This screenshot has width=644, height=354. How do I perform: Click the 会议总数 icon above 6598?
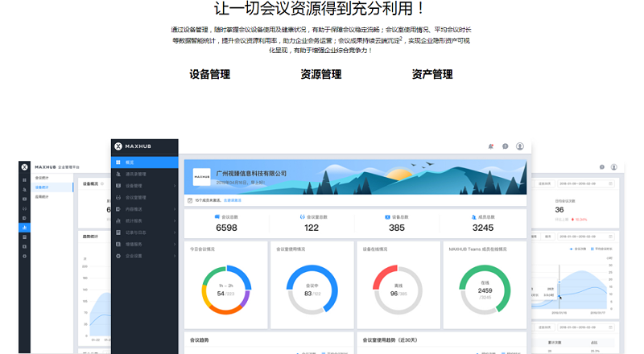point(217,217)
